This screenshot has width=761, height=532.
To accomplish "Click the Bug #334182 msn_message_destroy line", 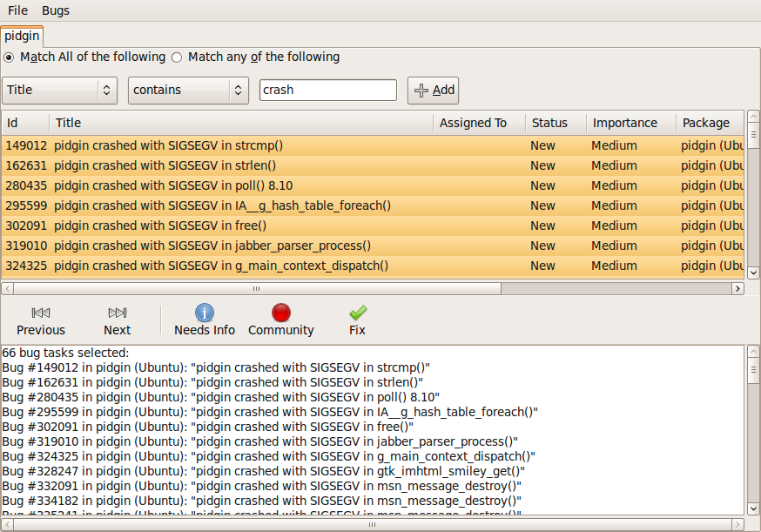I will click(261, 501).
